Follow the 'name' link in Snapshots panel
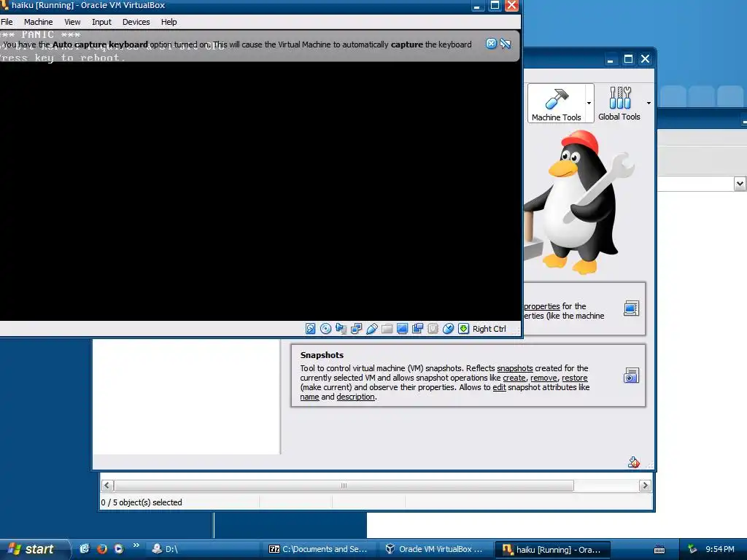 (309, 397)
